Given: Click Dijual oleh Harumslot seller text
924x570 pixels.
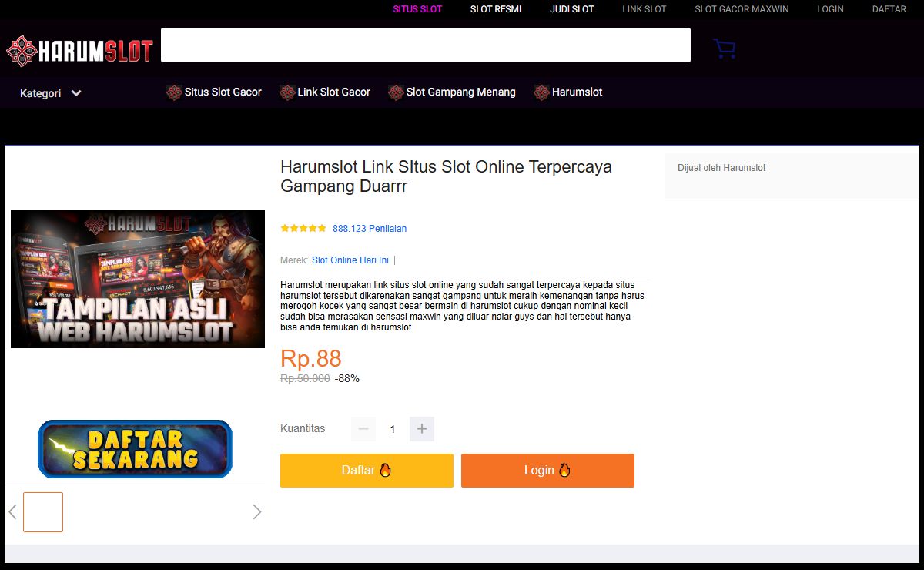Looking at the screenshot, I should click(721, 168).
